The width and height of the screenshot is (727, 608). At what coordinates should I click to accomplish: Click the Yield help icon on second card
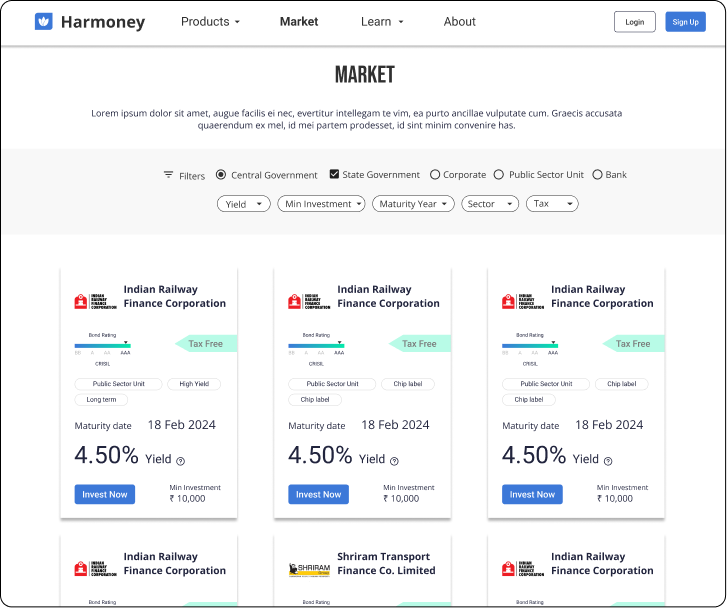pyautogui.click(x=394, y=461)
